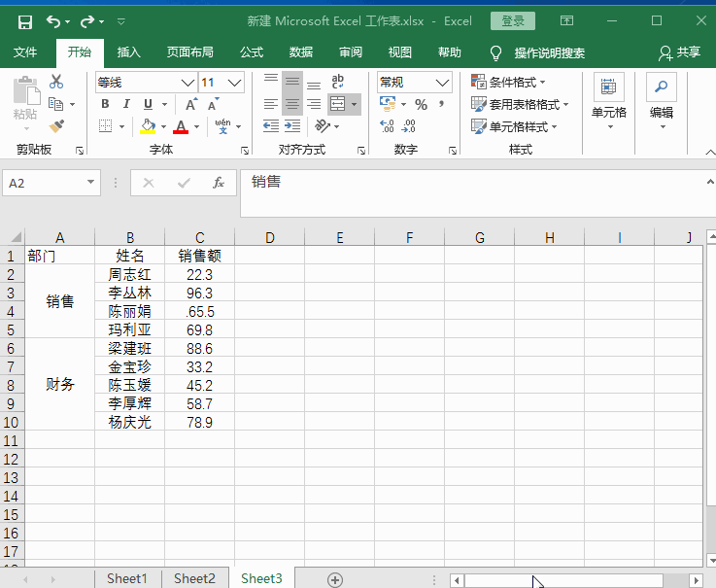The width and height of the screenshot is (716, 588).
Task: Increase decimal places
Action: [x=388, y=125]
